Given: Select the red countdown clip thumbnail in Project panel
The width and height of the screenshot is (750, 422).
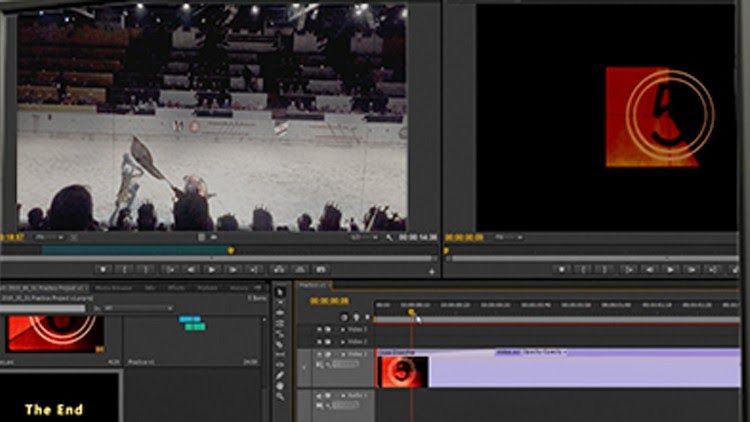Looking at the screenshot, I should click(55, 334).
